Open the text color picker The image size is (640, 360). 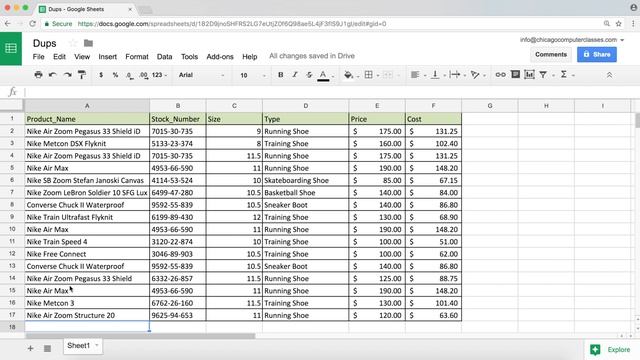click(x=323, y=75)
